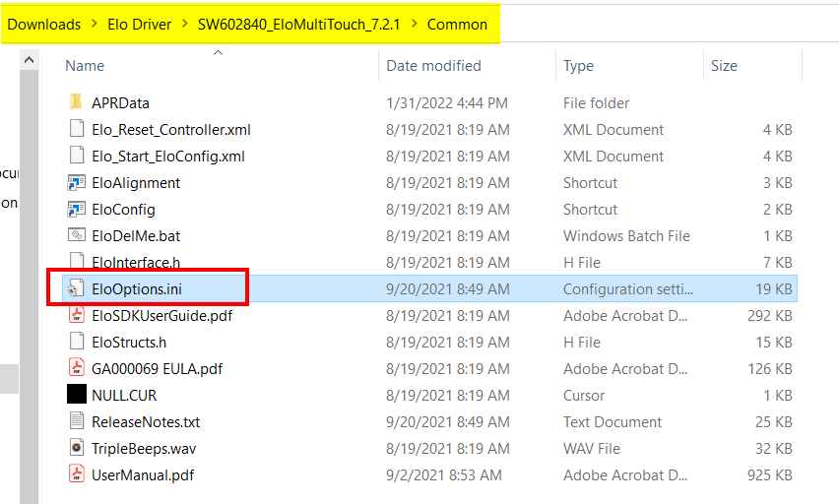Image resolution: width=839 pixels, height=504 pixels.
Task: Click the ReleaseNotes.txt text file icon
Action: click(77, 421)
